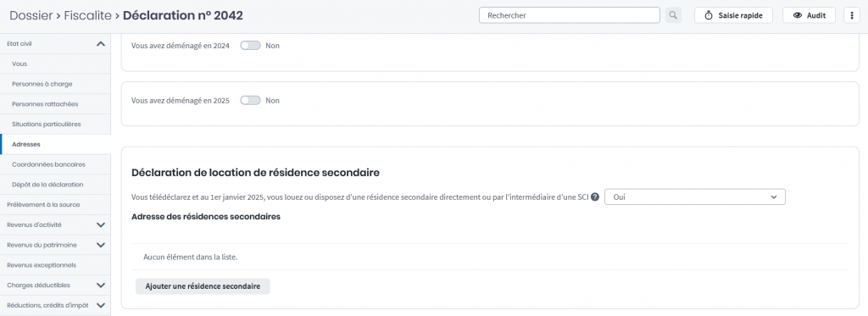Screen dimensions: 868x316
Task: Toggle Vous avez déménagé en 2024 switch
Action: [x=250, y=46]
